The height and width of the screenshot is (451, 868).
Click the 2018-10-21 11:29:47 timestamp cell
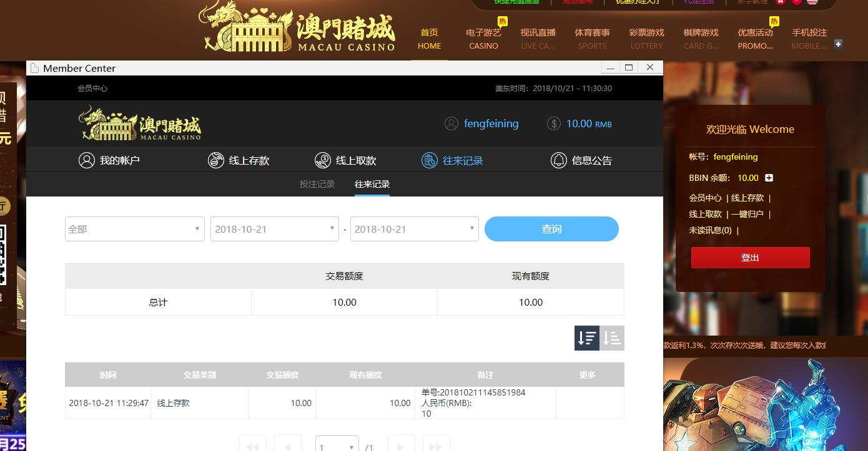tap(109, 403)
